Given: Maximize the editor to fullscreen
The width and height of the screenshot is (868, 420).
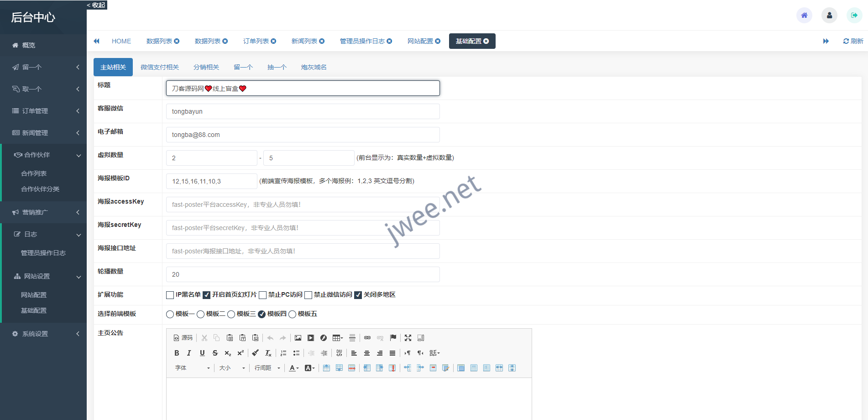Looking at the screenshot, I should pyautogui.click(x=408, y=338).
